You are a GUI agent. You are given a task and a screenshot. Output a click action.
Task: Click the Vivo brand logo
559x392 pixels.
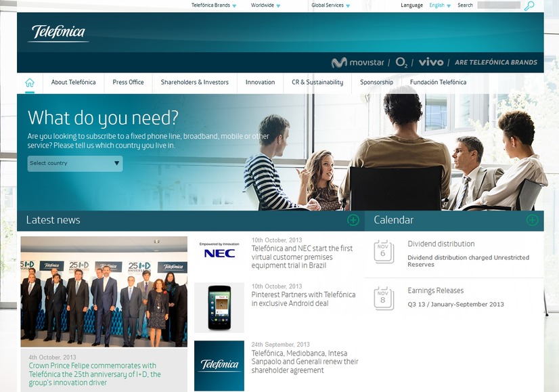[x=431, y=62]
